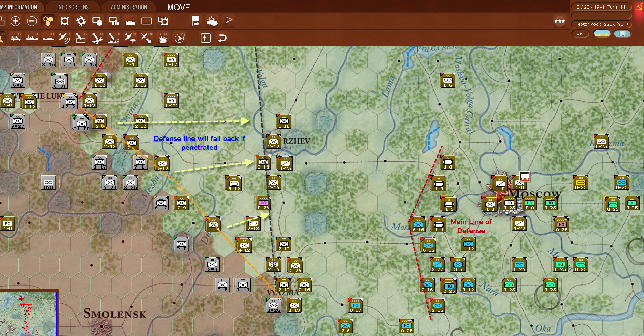Zoom in the map with plus icon

(x=15, y=21)
